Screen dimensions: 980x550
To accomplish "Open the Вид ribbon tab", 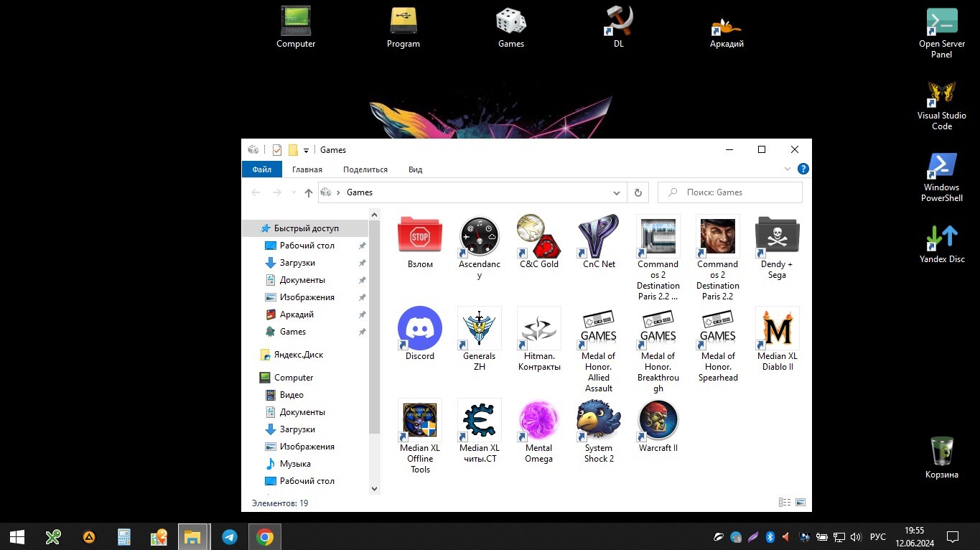I will pos(415,169).
